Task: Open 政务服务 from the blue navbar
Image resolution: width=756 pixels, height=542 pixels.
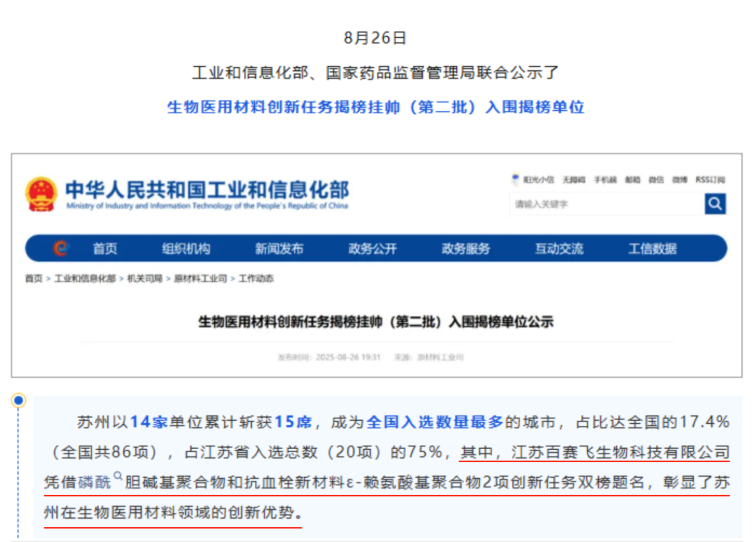Action: tap(466, 249)
